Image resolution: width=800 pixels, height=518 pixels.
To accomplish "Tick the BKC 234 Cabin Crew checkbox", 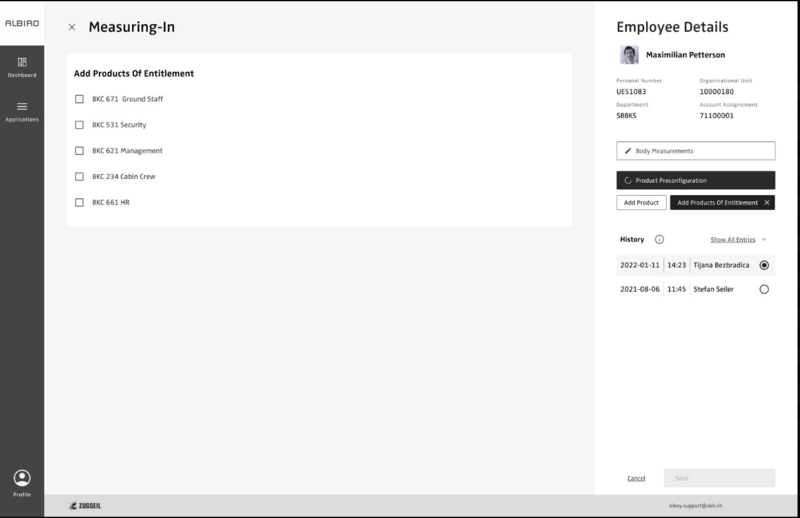I will [80, 176].
